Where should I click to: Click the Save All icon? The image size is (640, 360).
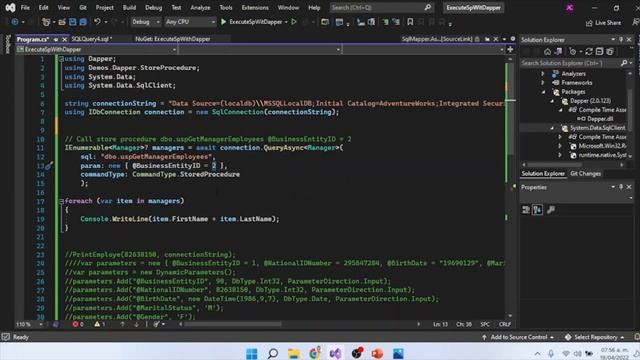[x=83, y=22]
